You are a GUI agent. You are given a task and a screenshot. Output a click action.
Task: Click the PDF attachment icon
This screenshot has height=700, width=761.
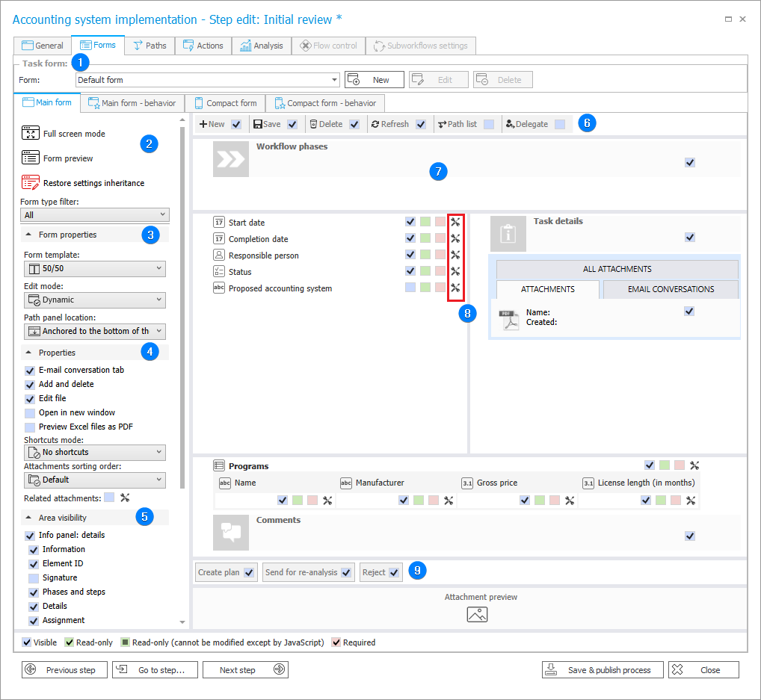[x=509, y=320]
